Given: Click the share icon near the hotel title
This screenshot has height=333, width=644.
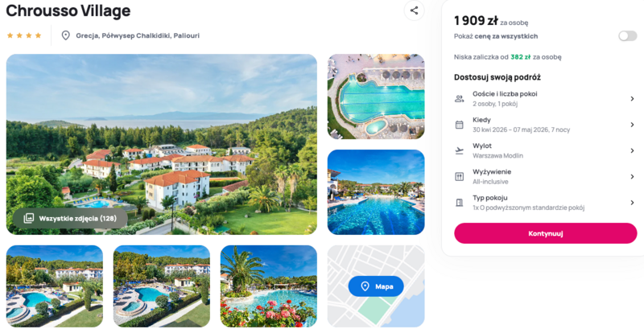Looking at the screenshot, I should pyautogui.click(x=414, y=10).
